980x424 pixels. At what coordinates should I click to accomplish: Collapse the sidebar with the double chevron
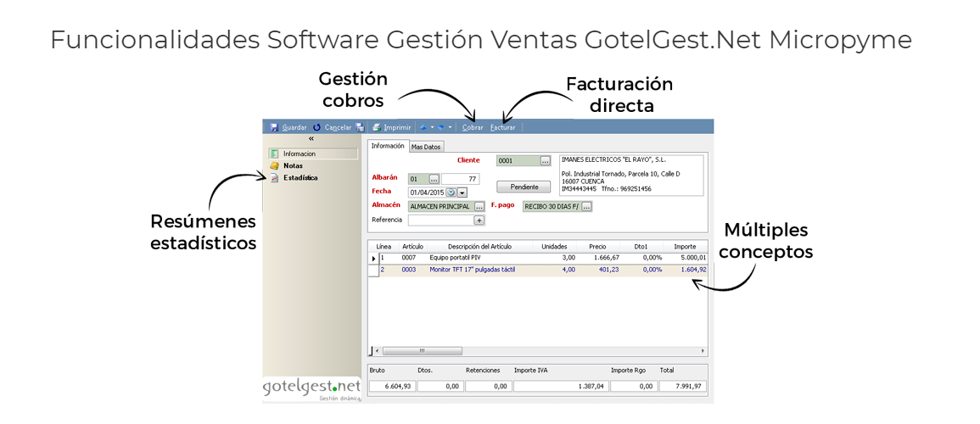click(x=311, y=138)
